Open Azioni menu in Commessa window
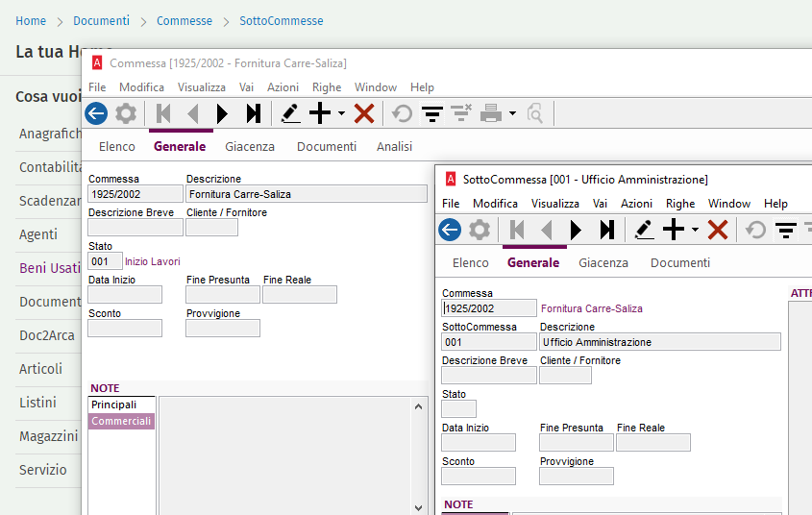The height and width of the screenshot is (515, 812). 283,87
